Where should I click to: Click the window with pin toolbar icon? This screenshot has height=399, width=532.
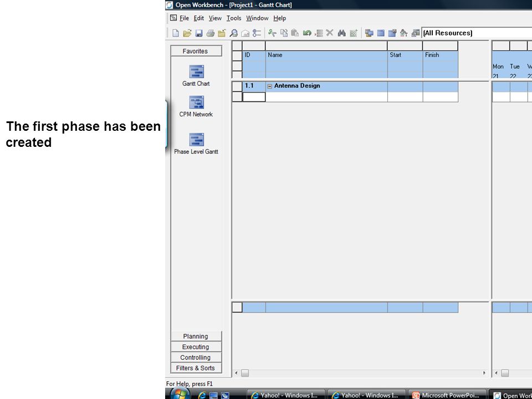pos(392,33)
